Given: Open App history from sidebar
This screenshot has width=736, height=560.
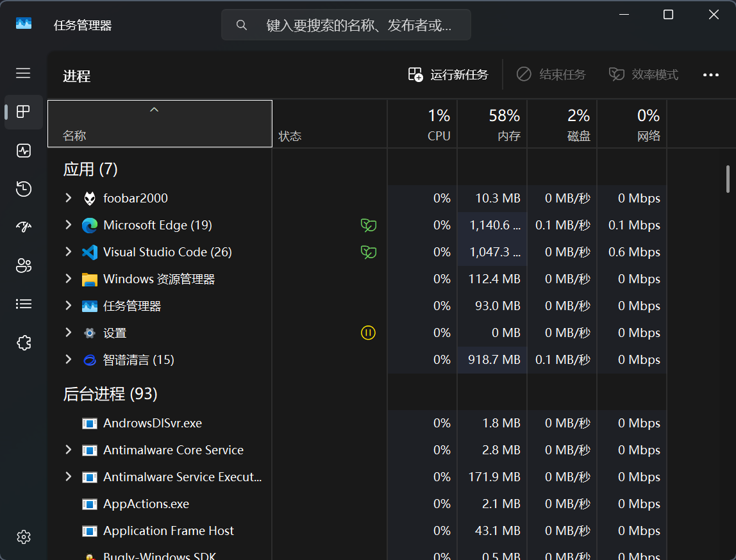Looking at the screenshot, I should 24,189.
